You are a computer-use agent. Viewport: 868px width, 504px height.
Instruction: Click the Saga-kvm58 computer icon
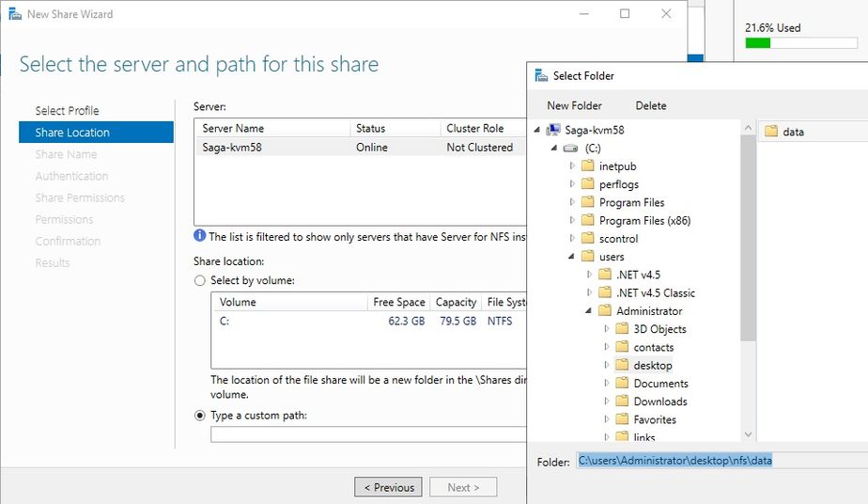pos(553,130)
